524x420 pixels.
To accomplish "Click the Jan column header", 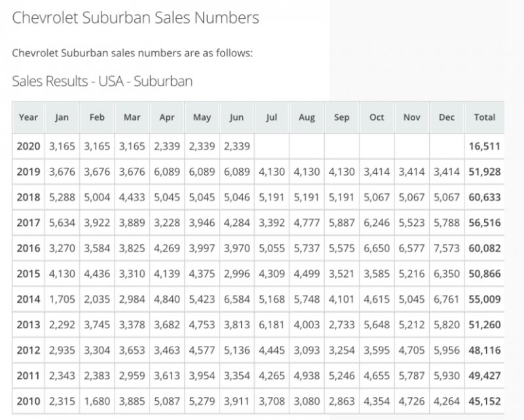I will (62, 117).
